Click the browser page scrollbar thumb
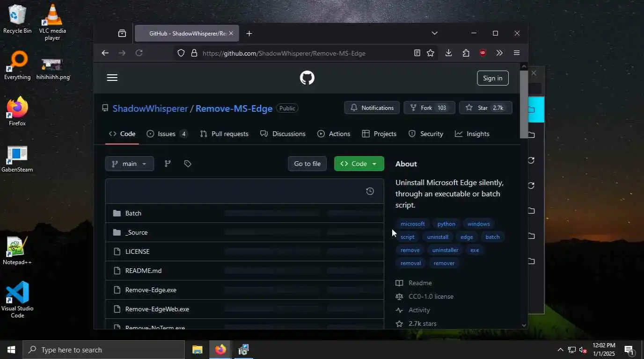The image size is (644, 359). coord(524,104)
